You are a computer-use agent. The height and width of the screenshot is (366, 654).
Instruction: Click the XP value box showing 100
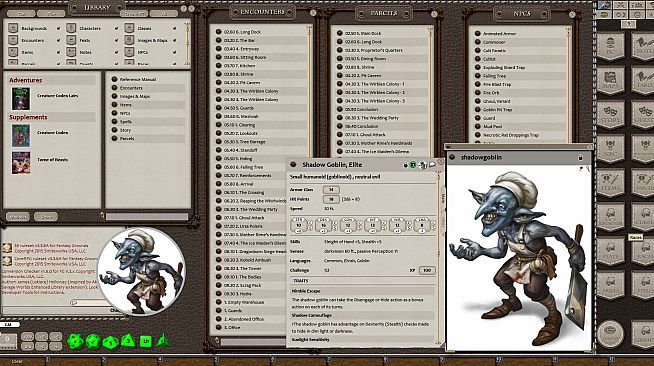tap(427, 271)
